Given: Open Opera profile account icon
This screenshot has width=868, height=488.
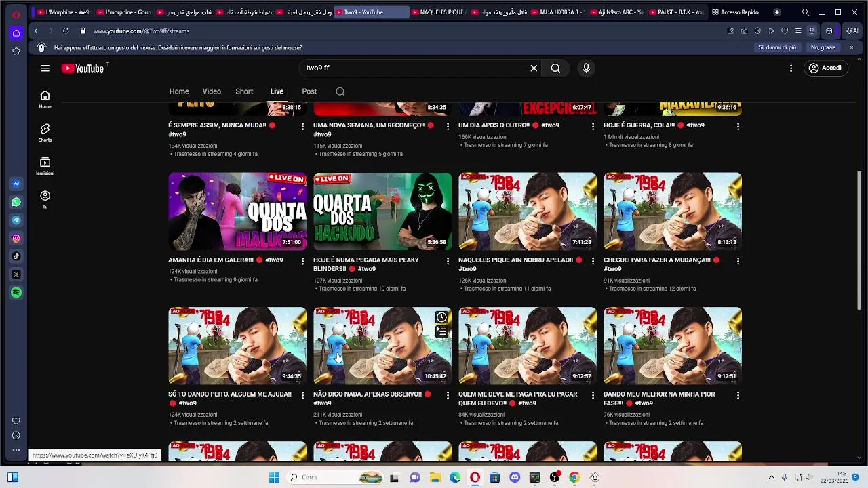Looking at the screenshot, I should pyautogui.click(x=812, y=30).
